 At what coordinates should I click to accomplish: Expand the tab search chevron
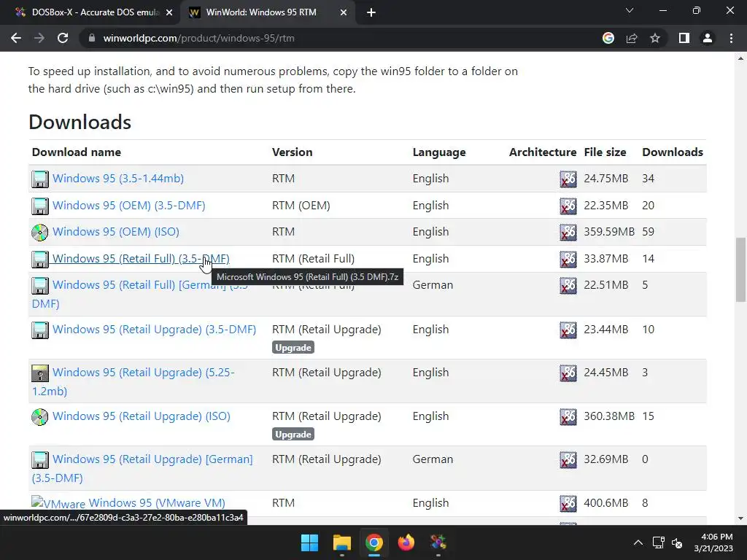coord(630,10)
